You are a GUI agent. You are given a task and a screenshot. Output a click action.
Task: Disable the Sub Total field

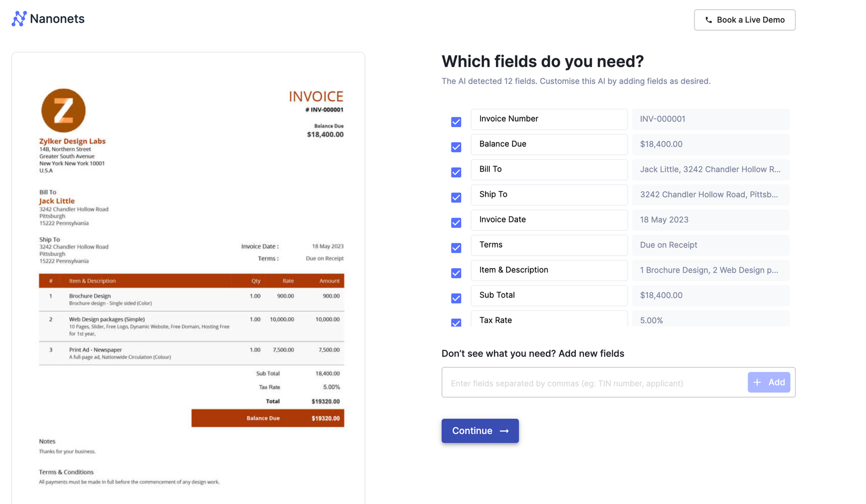click(x=456, y=298)
